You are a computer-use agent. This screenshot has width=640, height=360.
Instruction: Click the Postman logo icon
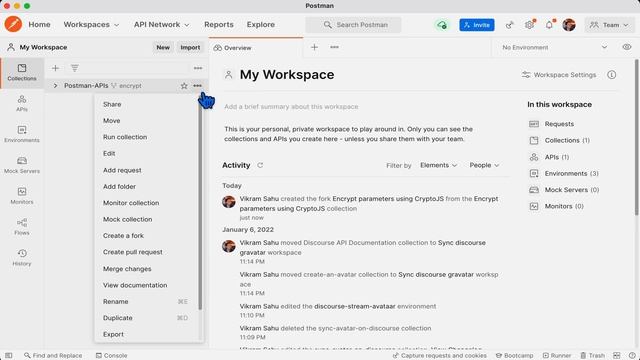(x=13, y=24)
